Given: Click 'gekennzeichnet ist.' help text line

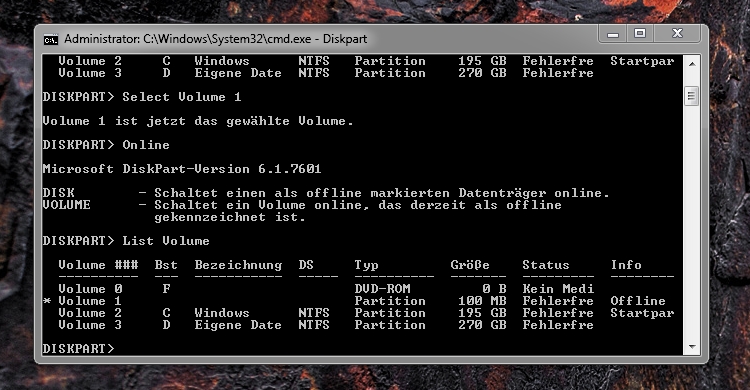Looking at the screenshot, I should point(230,217).
